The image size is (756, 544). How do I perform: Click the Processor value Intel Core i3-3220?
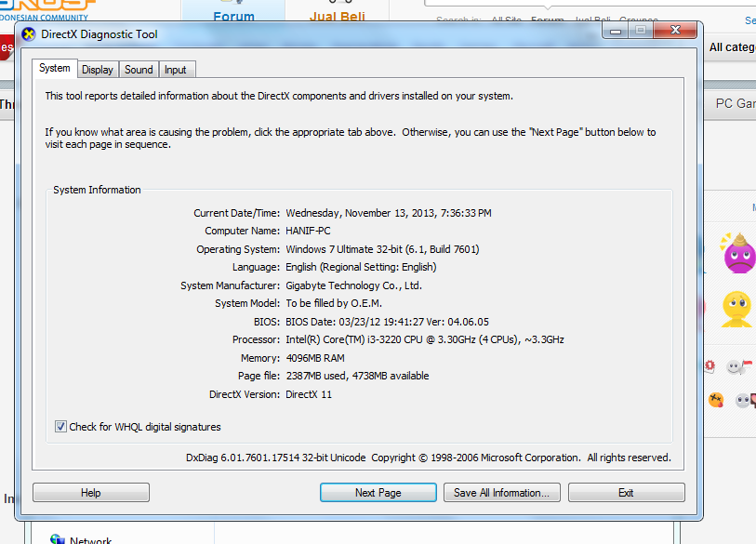[425, 339]
